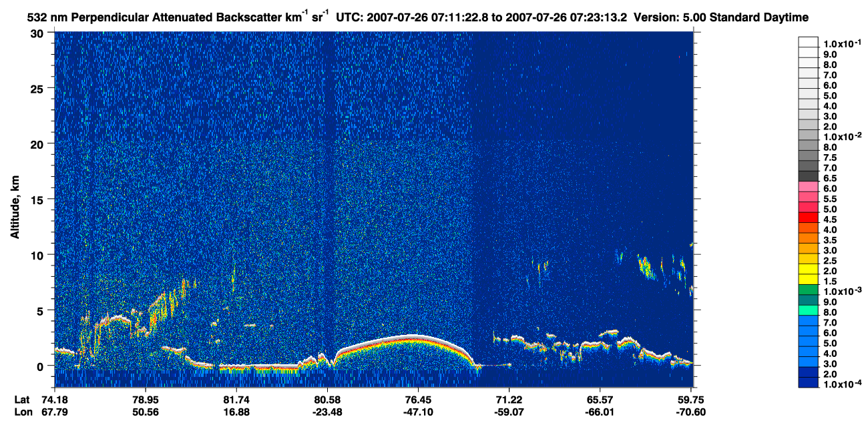The width and height of the screenshot is (868, 445).
Task: Click the longitude value -47.10
Action: (x=418, y=412)
